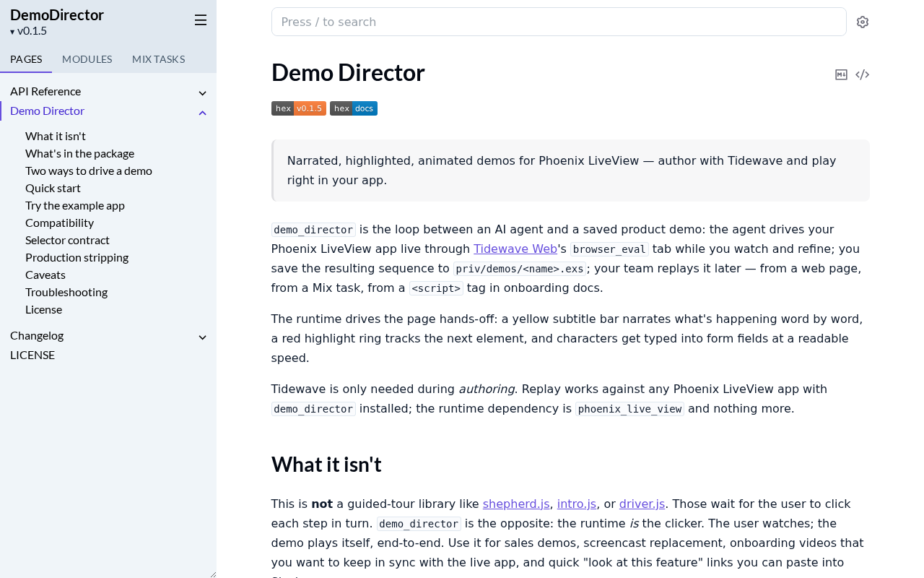Go to the Compatibility section
The height and width of the screenshot is (578, 924).
point(59,223)
